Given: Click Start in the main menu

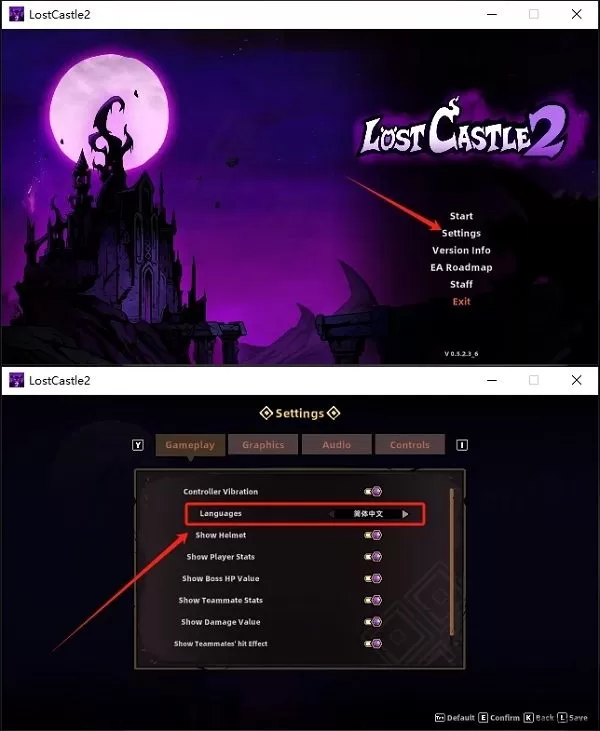Looking at the screenshot, I should [461, 216].
